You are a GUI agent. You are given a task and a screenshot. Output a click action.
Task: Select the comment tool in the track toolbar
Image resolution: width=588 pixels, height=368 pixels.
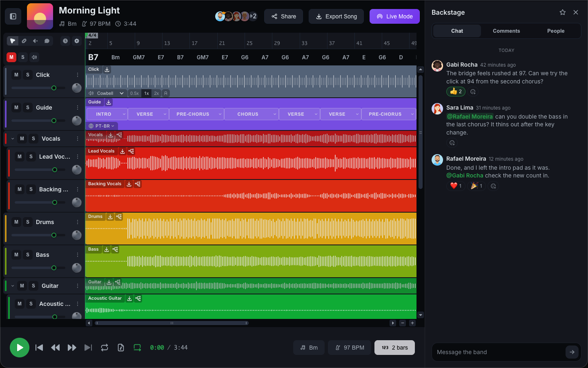[47, 41]
